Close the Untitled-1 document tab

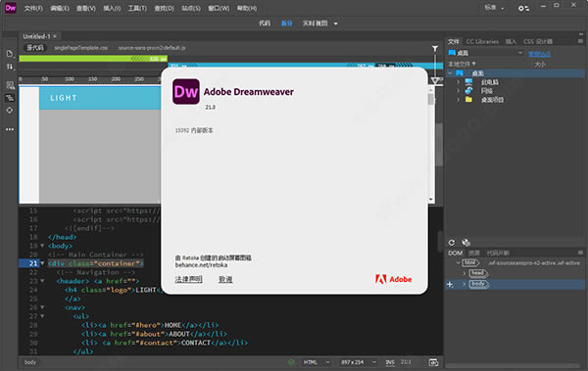[55, 36]
